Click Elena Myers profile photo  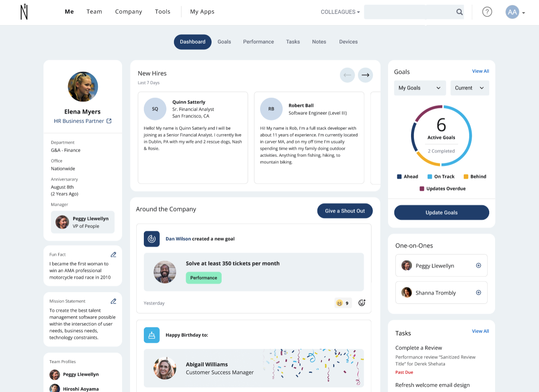point(83,87)
